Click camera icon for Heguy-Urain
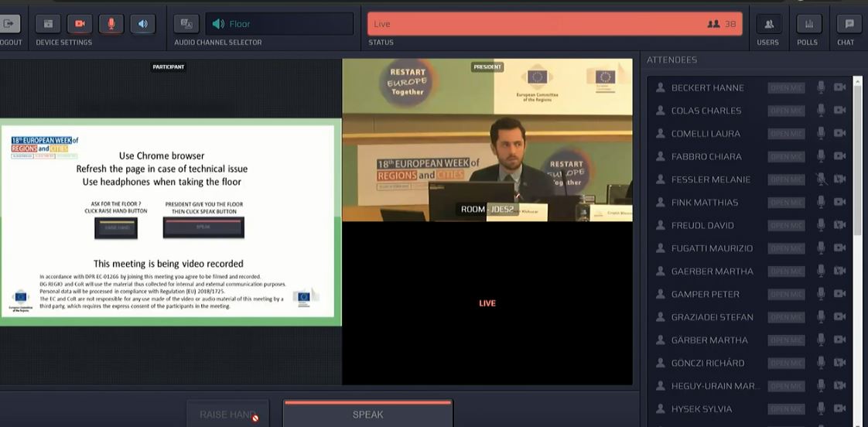868x427 pixels. pos(840,386)
